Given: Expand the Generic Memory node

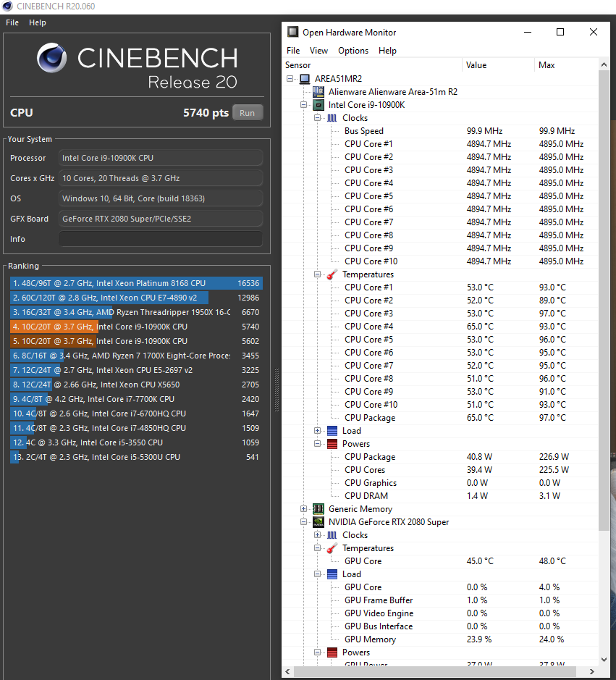Looking at the screenshot, I should tap(303, 508).
